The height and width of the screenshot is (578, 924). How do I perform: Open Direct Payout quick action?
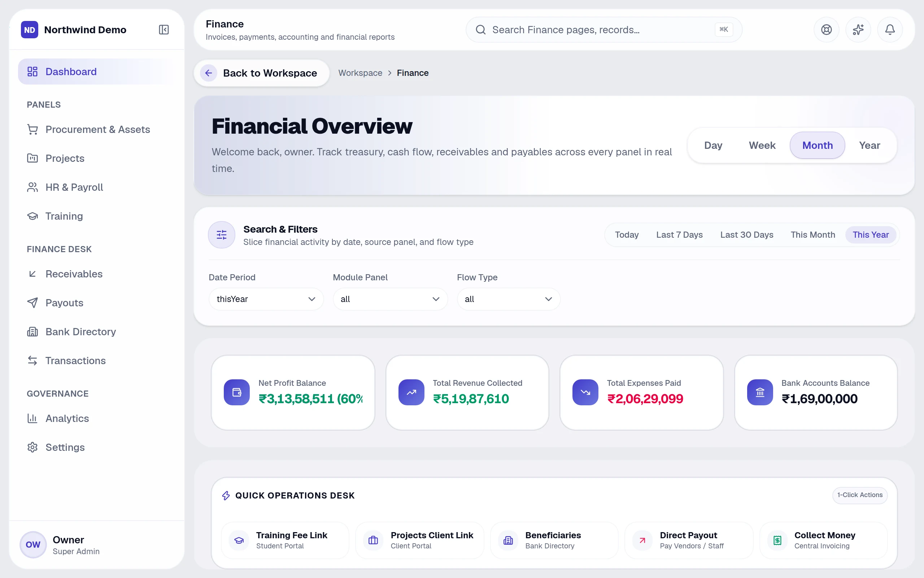(x=689, y=540)
